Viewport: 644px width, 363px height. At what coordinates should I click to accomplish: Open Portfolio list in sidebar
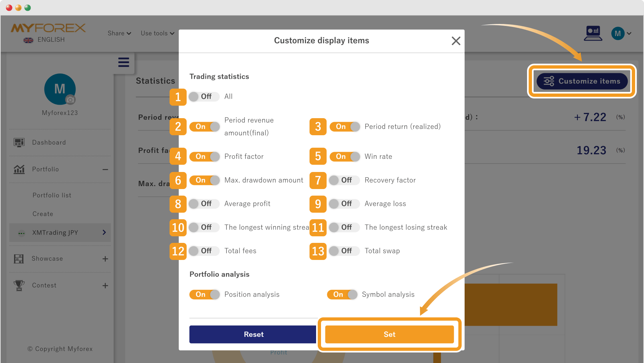point(52,195)
